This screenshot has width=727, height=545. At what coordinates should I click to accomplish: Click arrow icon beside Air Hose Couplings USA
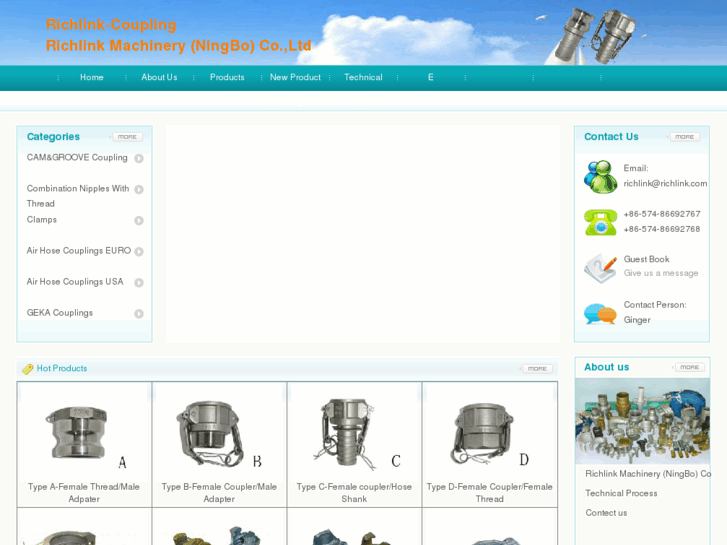click(139, 282)
